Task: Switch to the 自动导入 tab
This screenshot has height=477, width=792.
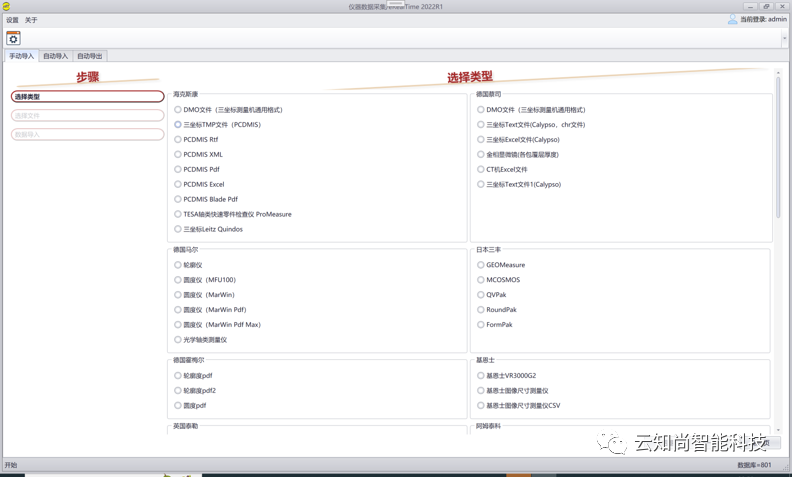Action: pos(55,56)
